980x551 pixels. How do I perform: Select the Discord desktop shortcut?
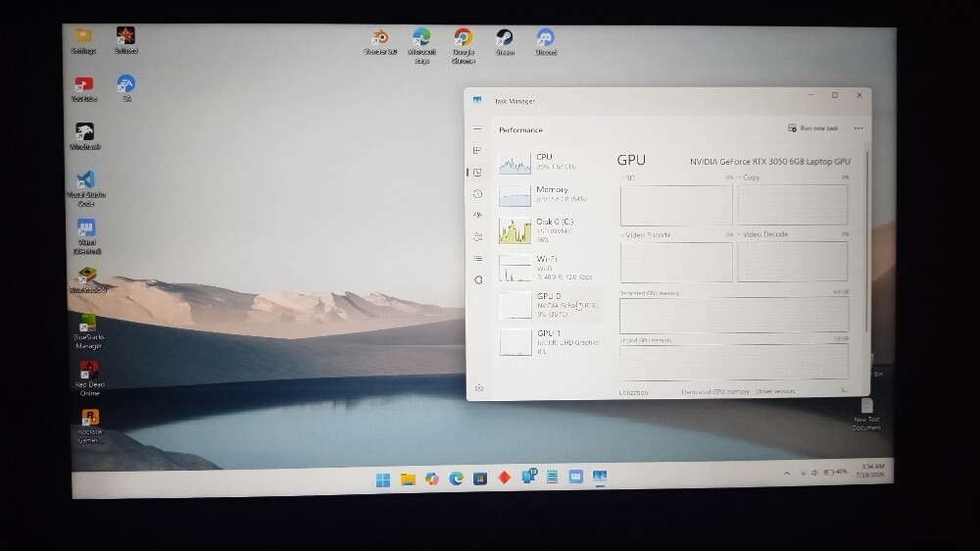pyautogui.click(x=546, y=42)
